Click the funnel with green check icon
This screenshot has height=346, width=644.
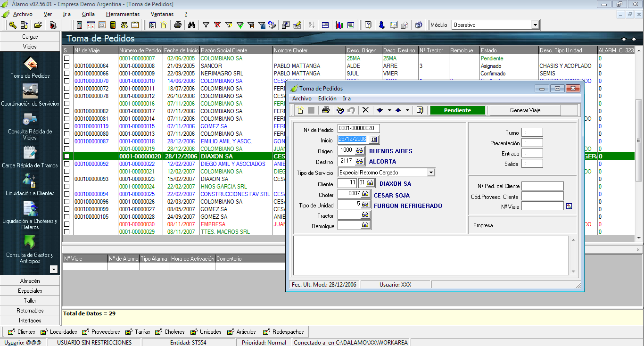coord(239,25)
